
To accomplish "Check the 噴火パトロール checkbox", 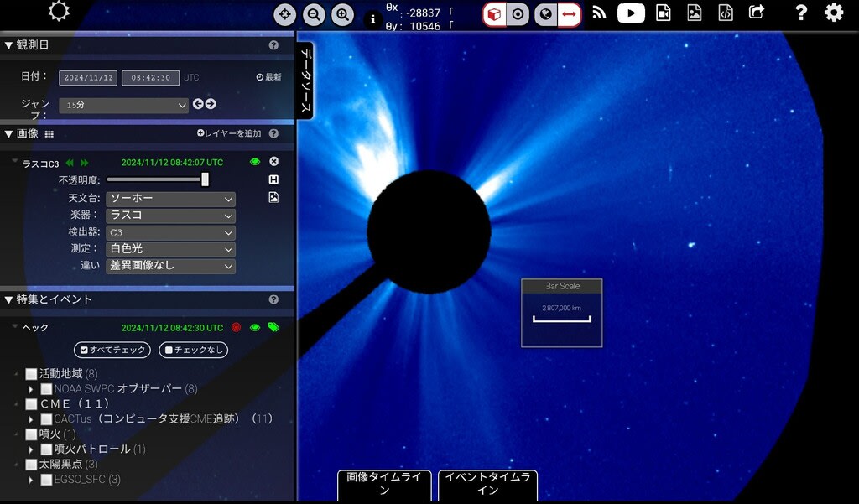I will coord(47,449).
